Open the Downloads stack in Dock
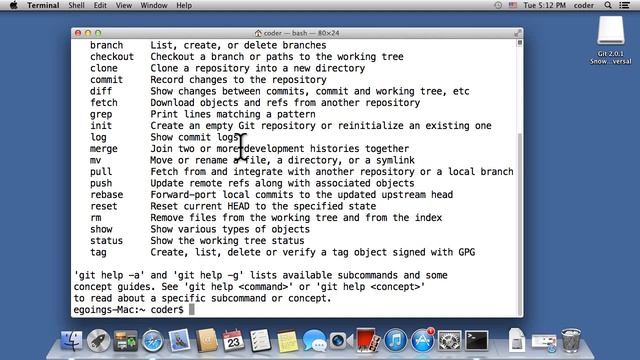Screen dimensions: 640x360 click(544, 342)
